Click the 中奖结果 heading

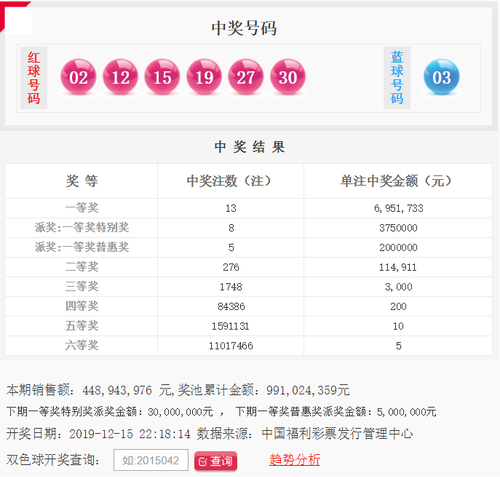250,147
